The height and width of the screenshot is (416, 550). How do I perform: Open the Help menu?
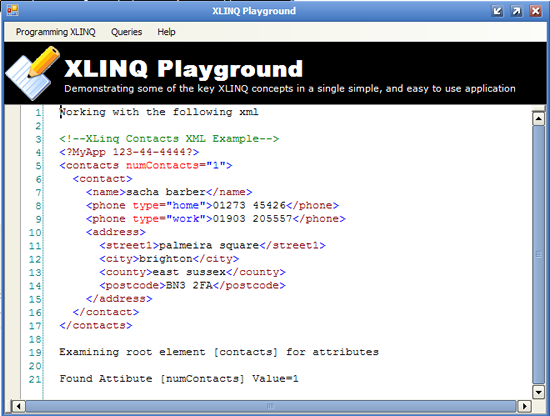pos(166,32)
